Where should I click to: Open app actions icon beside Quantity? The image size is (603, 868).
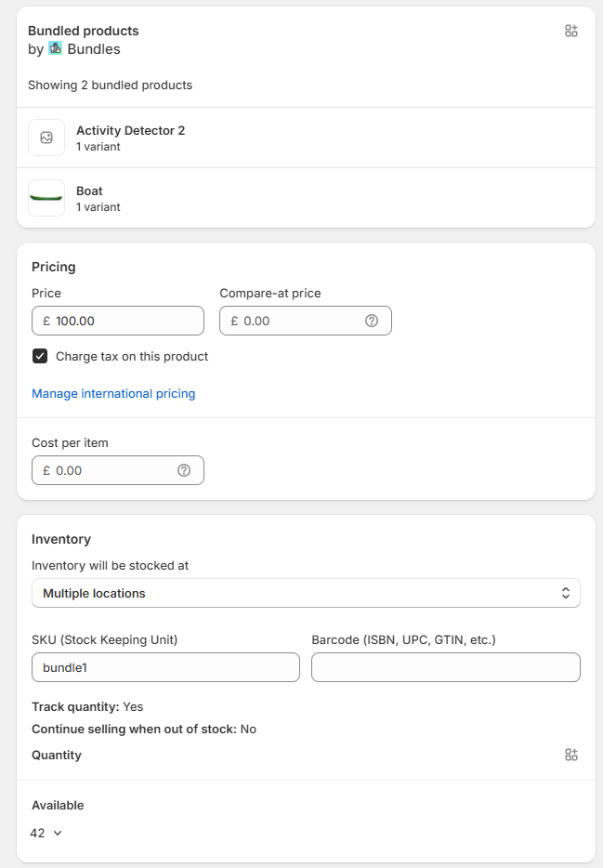(570, 755)
